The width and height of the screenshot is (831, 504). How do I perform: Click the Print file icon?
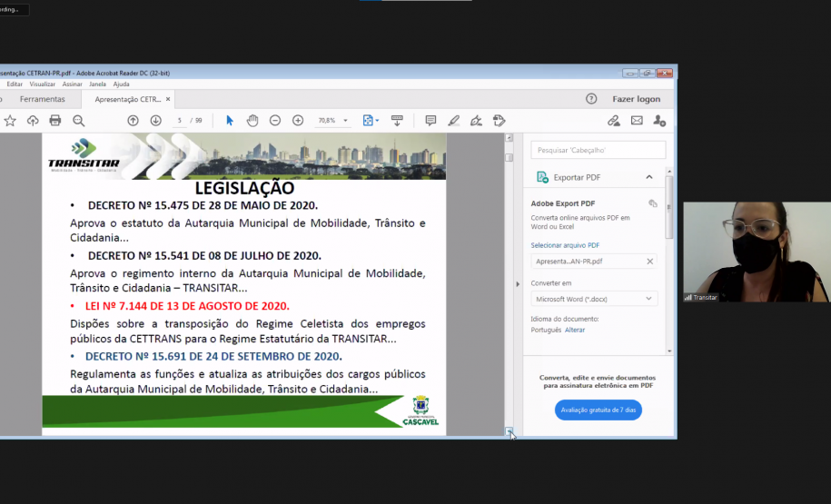55,121
